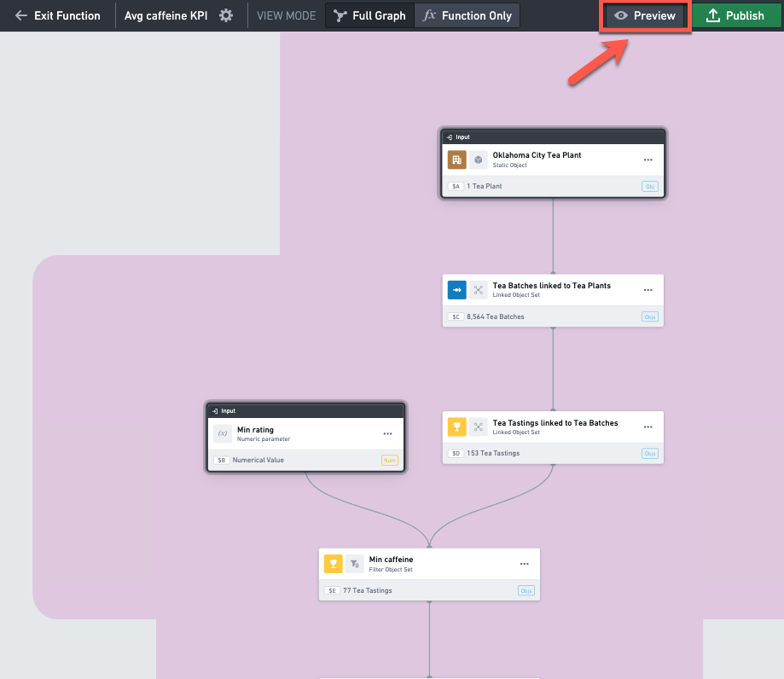This screenshot has height=679, width=784.
Task: Open Min caffeine node options menu
Action: pos(524,564)
